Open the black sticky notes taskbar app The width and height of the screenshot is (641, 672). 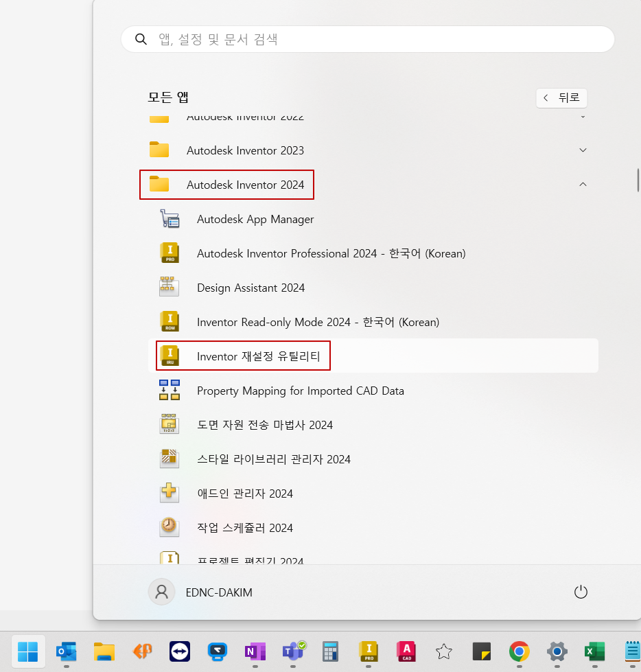point(482,651)
